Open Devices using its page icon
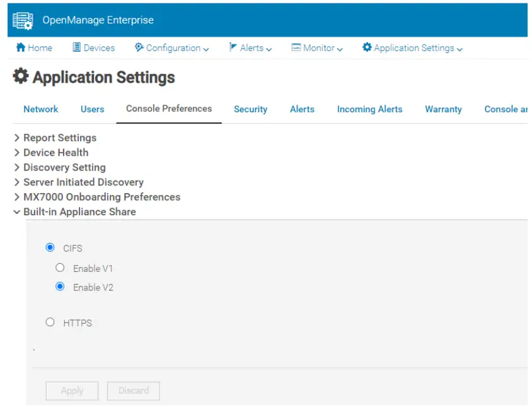Image resolution: width=532 pixels, height=407 pixels. pos(78,47)
